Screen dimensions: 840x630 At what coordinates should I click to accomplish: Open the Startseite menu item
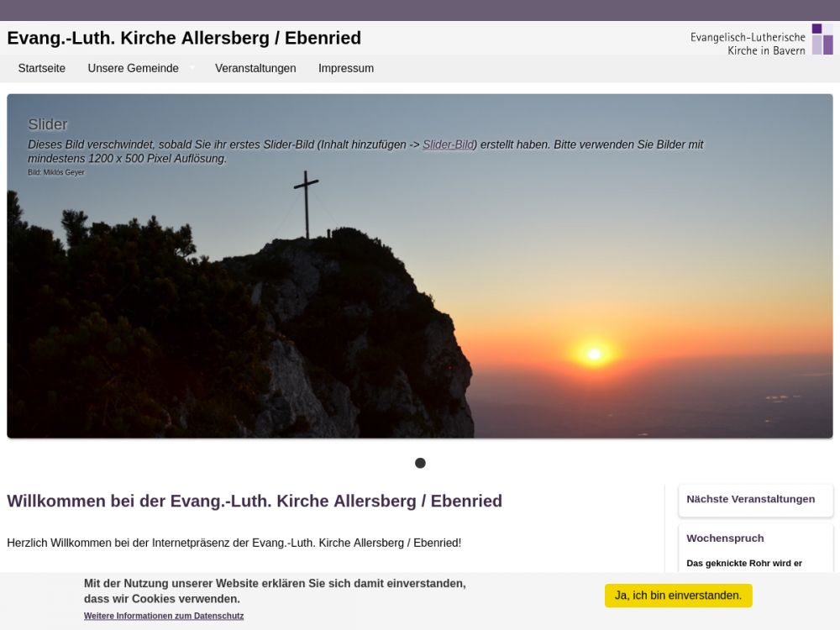tap(41, 68)
